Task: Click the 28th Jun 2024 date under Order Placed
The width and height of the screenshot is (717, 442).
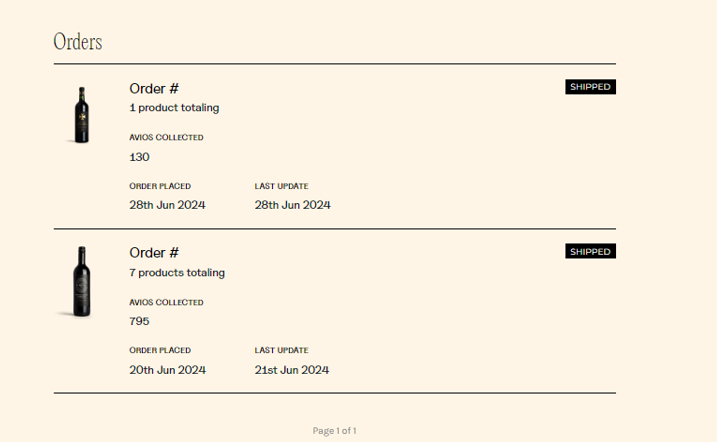Action: (167, 205)
